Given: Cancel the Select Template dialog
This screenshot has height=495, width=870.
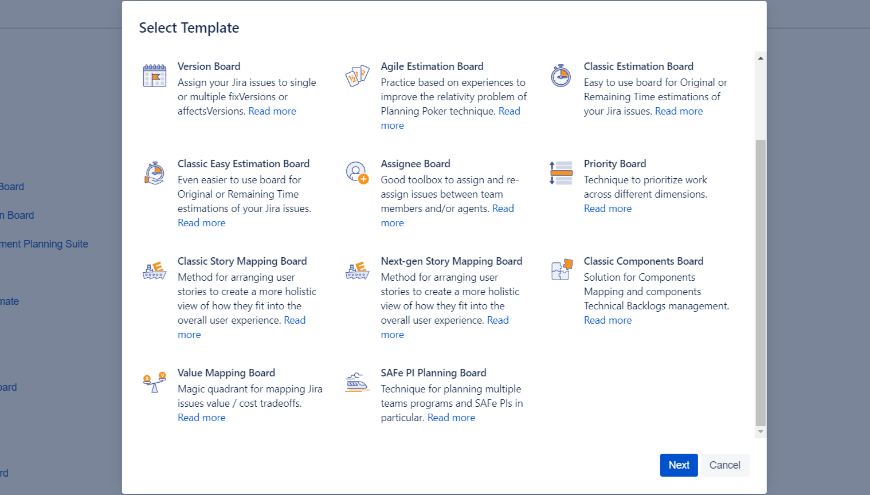Looking at the screenshot, I should coord(724,465).
